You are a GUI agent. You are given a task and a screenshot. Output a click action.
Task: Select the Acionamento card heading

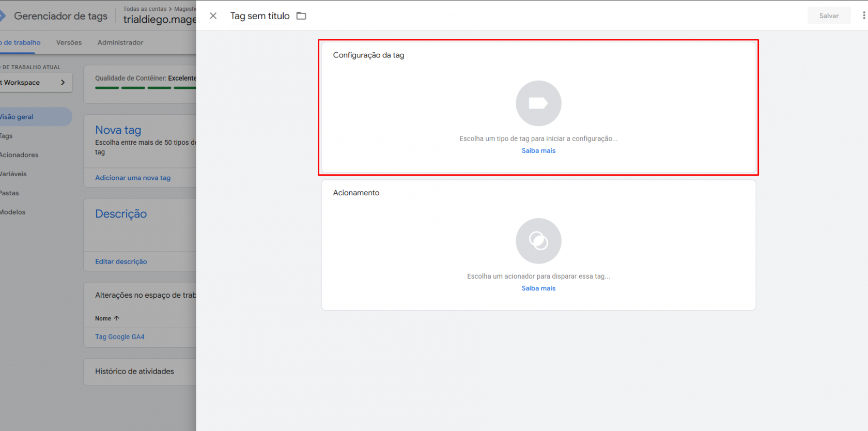tap(356, 193)
